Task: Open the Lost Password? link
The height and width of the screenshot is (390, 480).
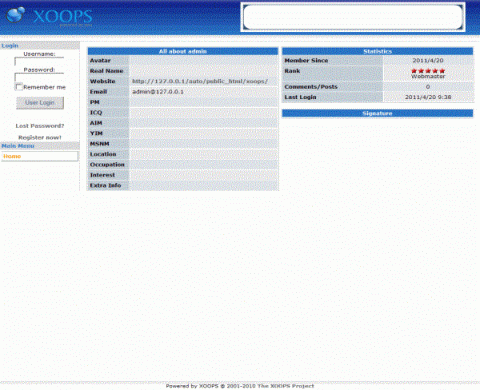Action: (40, 126)
